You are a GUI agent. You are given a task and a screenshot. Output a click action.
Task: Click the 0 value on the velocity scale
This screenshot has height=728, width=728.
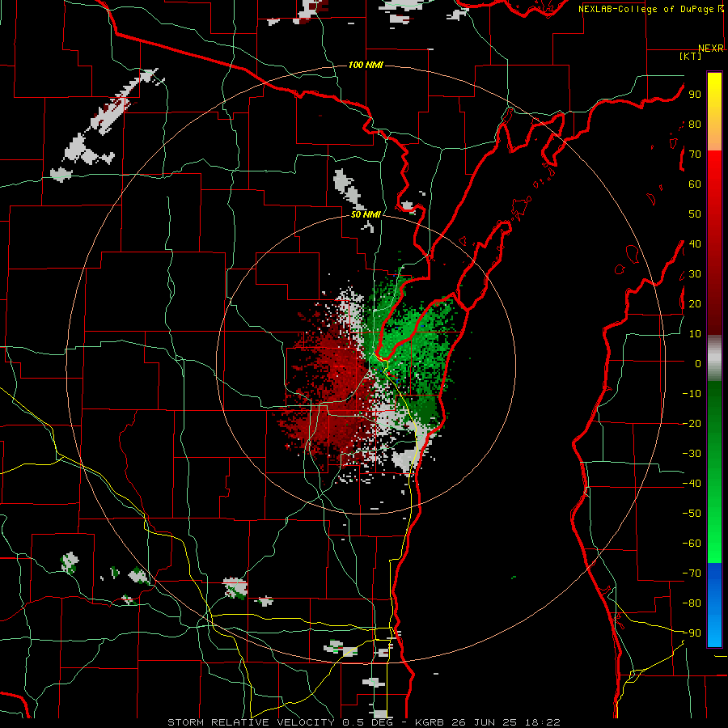[698, 364]
